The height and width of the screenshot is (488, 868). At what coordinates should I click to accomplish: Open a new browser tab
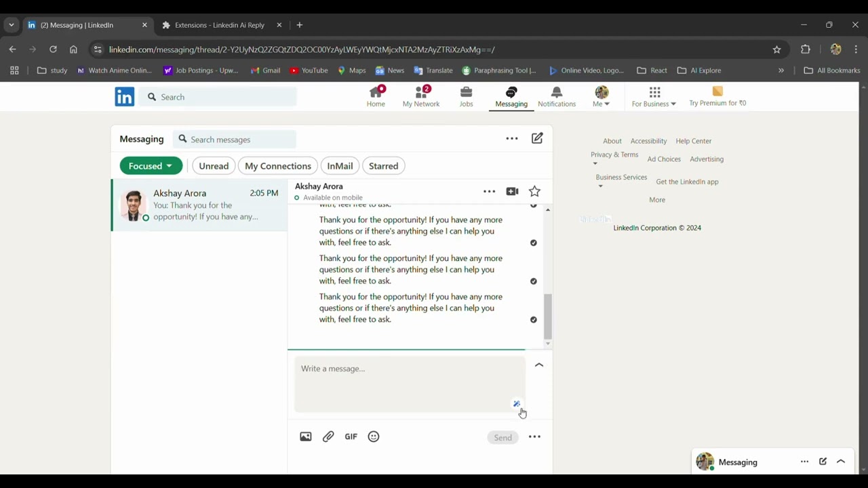tap(299, 25)
